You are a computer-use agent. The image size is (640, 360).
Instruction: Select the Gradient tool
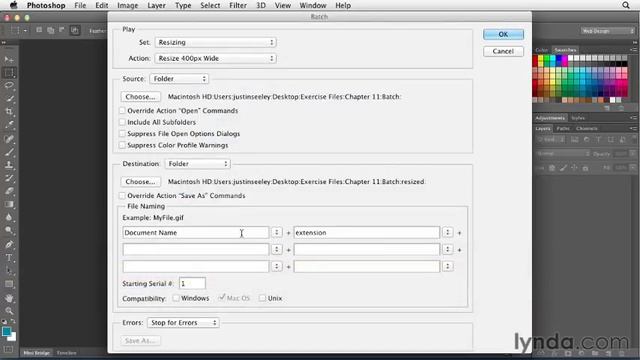[x=9, y=204]
